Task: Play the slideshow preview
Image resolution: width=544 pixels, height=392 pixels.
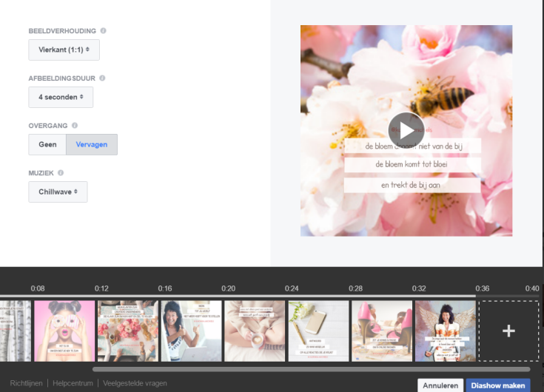Action: [406, 131]
